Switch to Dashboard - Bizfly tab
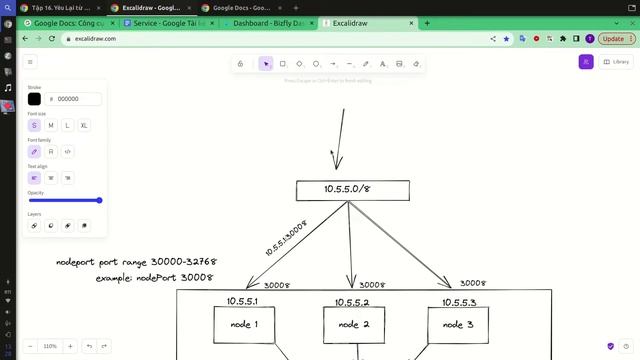 (x=269, y=23)
